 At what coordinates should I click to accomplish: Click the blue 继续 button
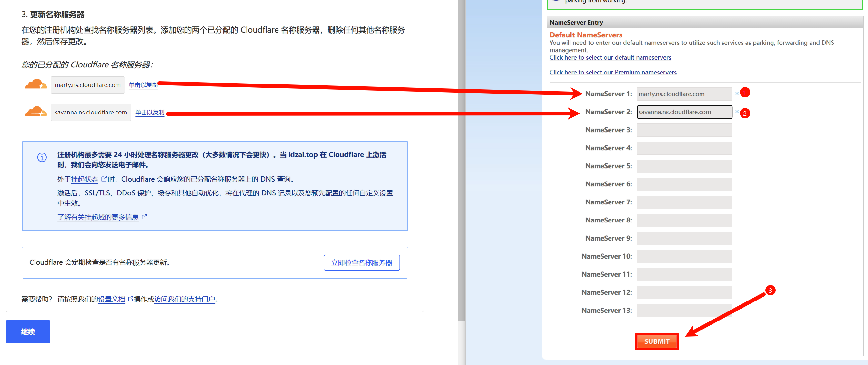tap(28, 332)
